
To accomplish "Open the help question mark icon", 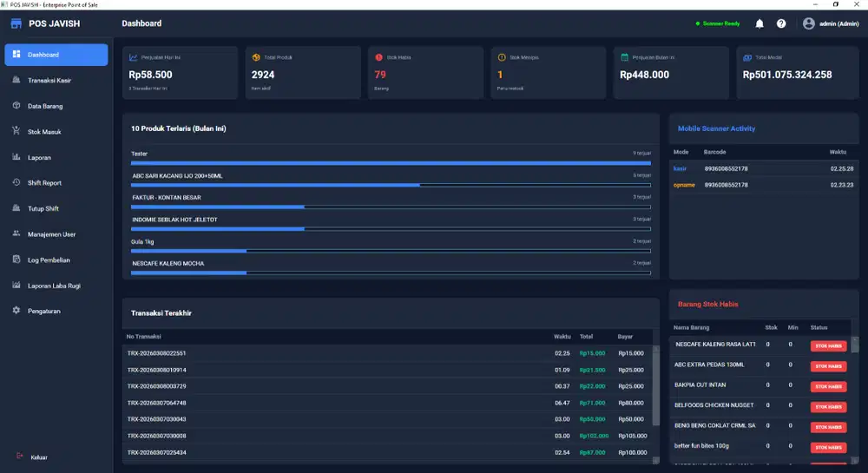I will 781,23.
